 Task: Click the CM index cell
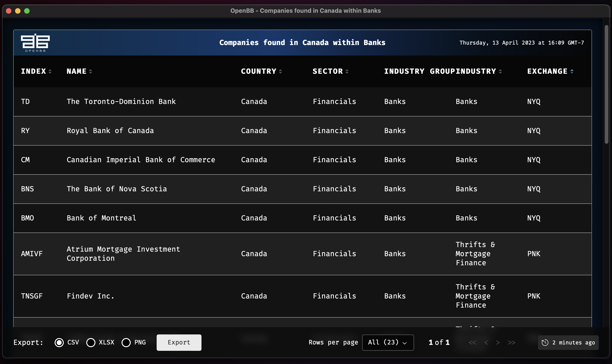click(x=25, y=160)
